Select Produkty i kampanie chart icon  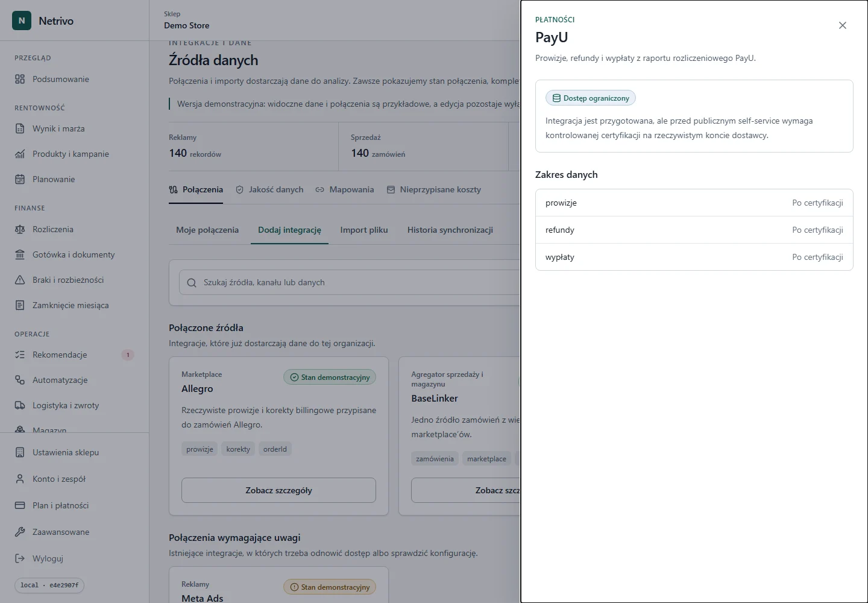coord(20,154)
